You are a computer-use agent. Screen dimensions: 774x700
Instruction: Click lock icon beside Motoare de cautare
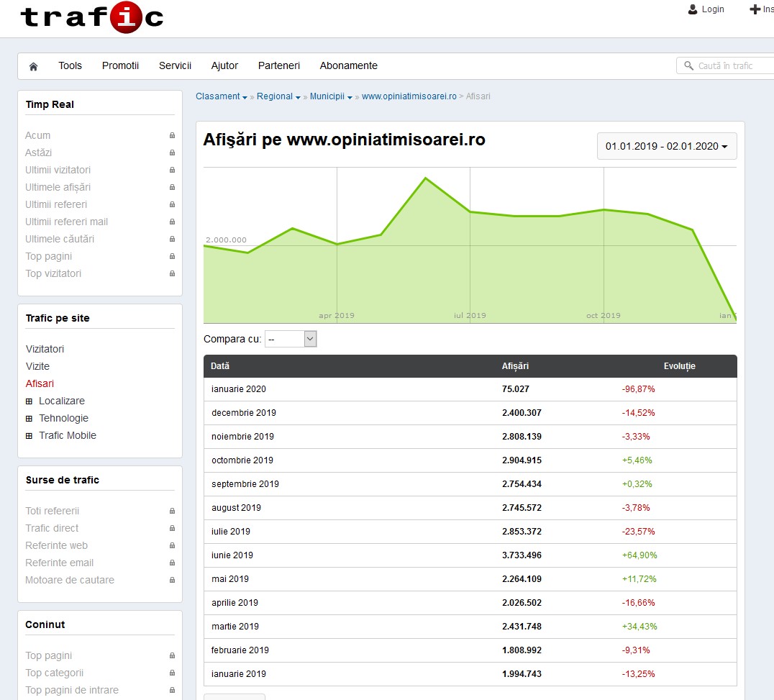click(x=172, y=580)
